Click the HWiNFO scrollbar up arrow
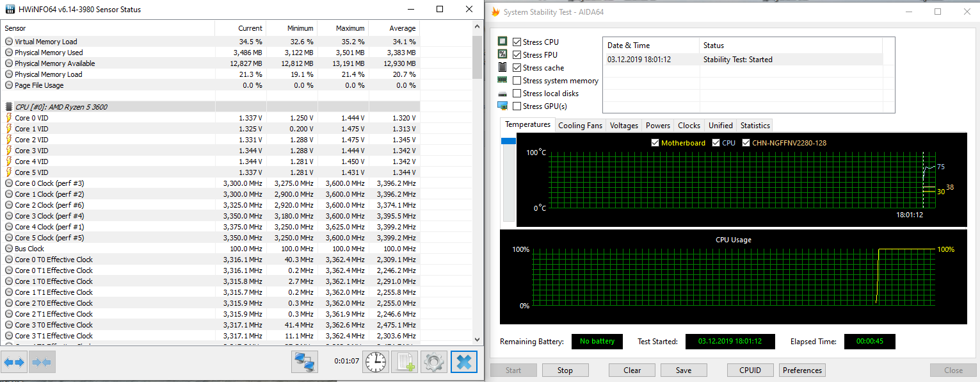This screenshot has width=980, height=382. pos(477,28)
